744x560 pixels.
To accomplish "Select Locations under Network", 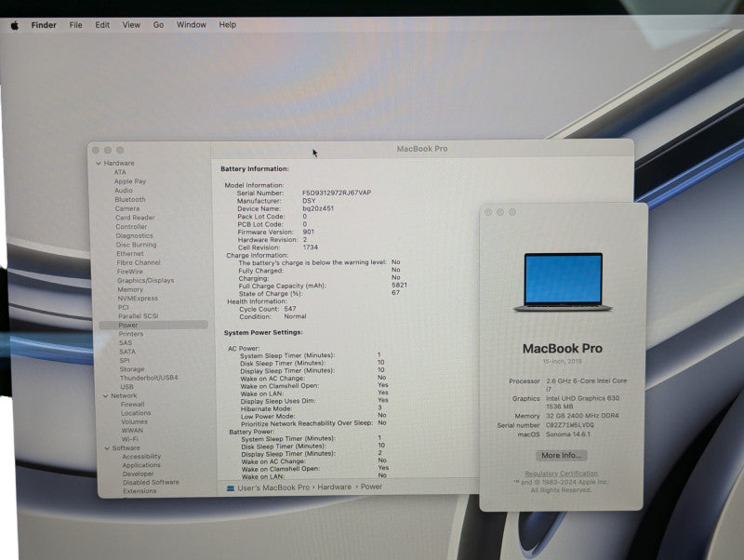I will (x=136, y=413).
